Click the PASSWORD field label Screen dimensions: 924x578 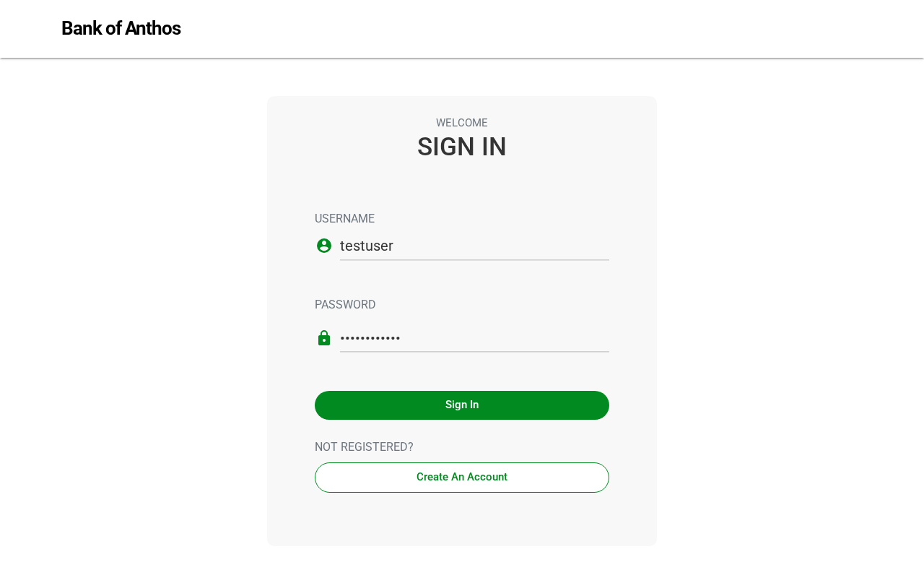[x=345, y=305]
